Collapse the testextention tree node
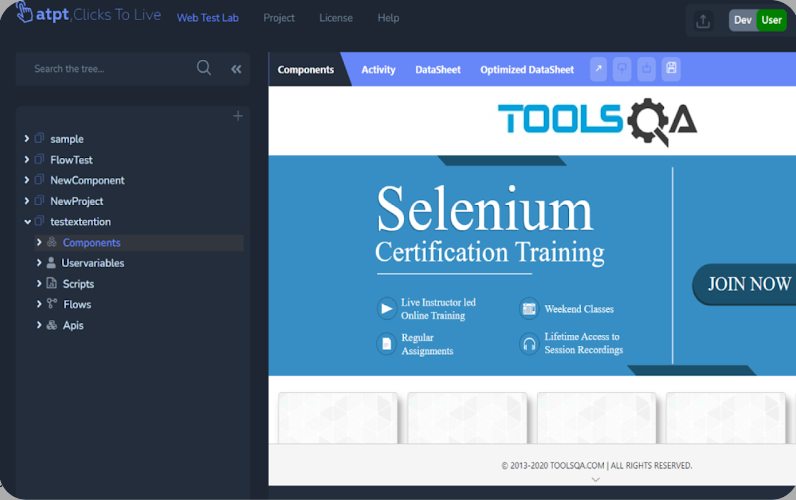Screen dimensions: 796x500 (x=27, y=222)
